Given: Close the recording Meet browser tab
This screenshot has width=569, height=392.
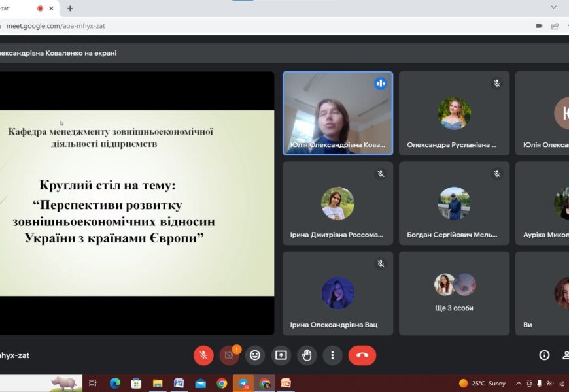Looking at the screenshot, I should pos(51,8).
